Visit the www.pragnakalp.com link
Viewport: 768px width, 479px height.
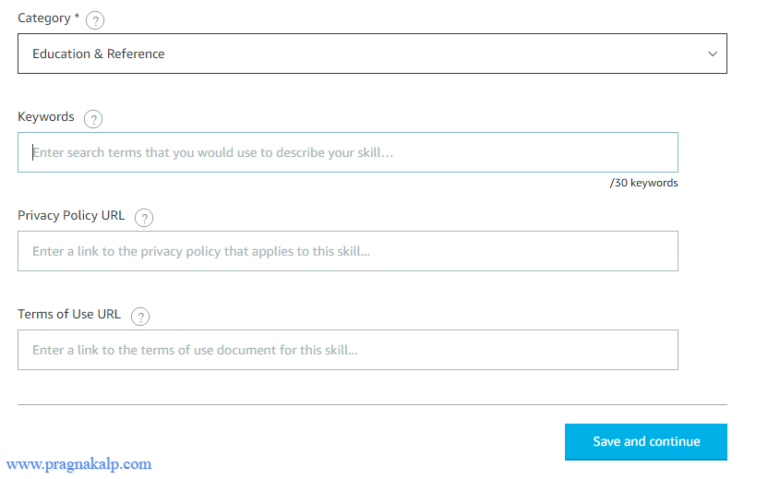pos(79,464)
